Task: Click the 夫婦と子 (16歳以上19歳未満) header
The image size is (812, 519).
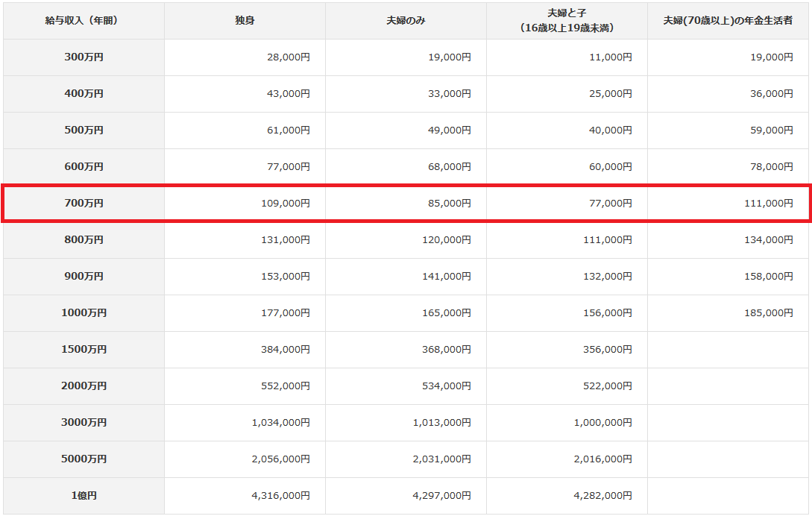Action: click(x=567, y=21)
